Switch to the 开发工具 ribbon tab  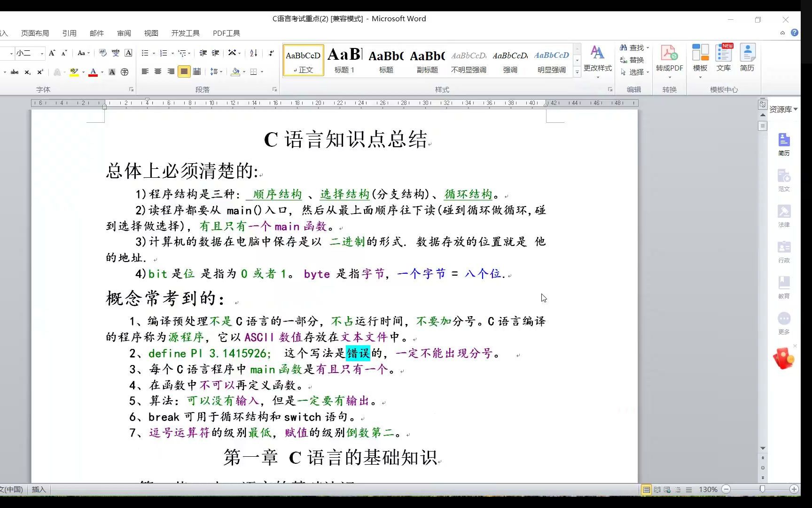(185, 33)
